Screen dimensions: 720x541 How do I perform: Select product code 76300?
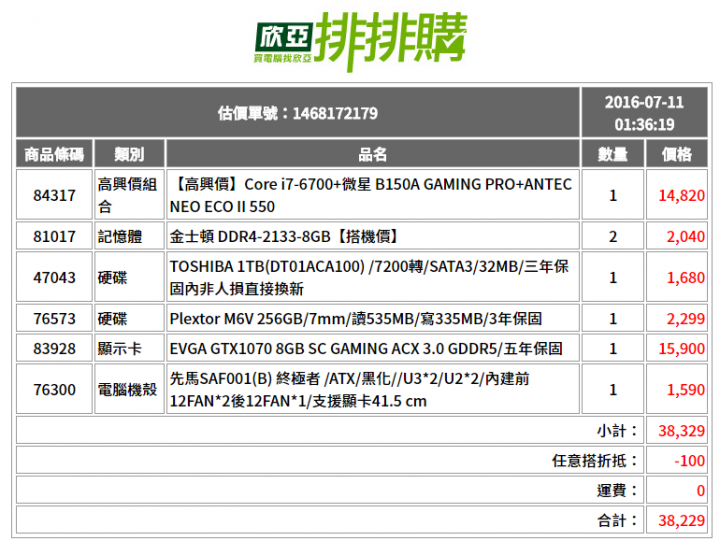54,389
